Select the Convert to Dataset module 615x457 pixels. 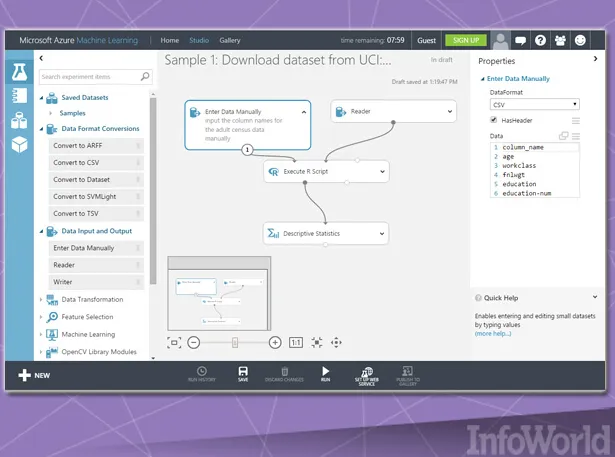coord(96,180)
